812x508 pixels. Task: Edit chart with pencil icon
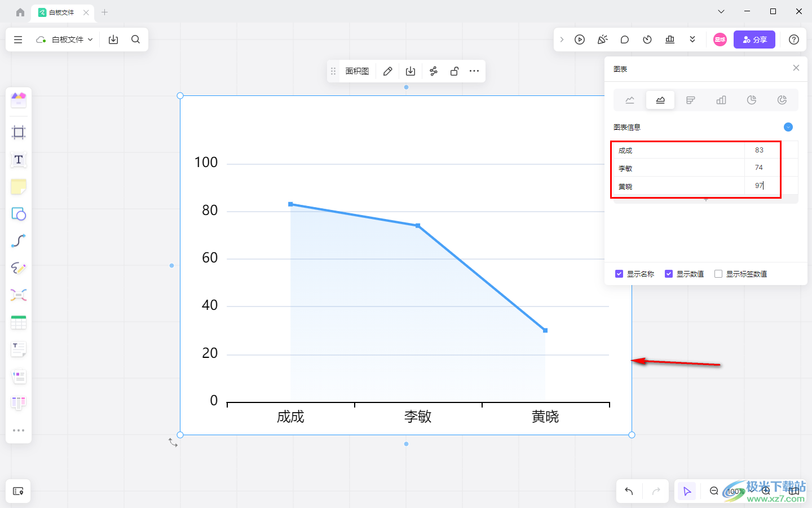[x=388, y=71]
